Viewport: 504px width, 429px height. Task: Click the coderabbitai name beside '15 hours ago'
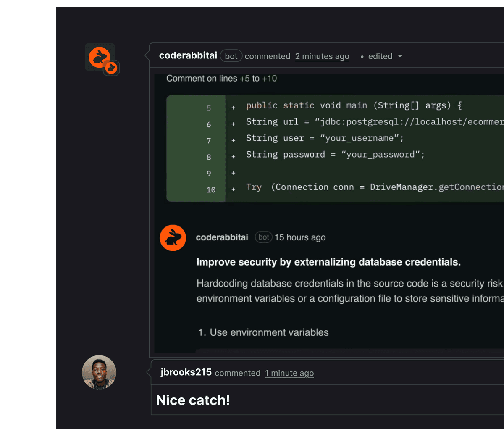222,237
